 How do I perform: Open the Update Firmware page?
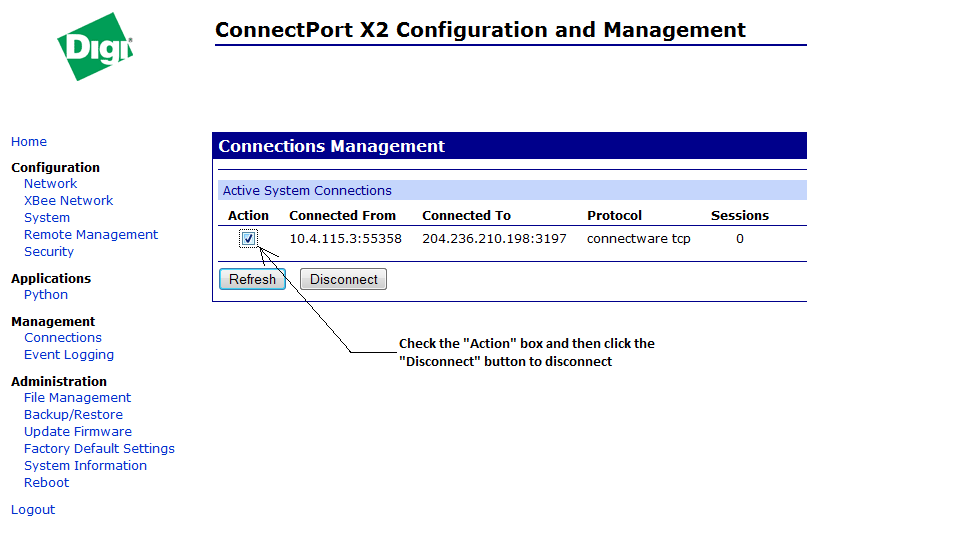point(78,432)
